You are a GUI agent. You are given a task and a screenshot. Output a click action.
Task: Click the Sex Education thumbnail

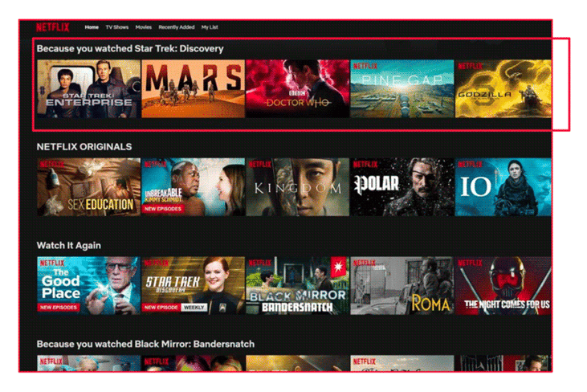(88, 187)
